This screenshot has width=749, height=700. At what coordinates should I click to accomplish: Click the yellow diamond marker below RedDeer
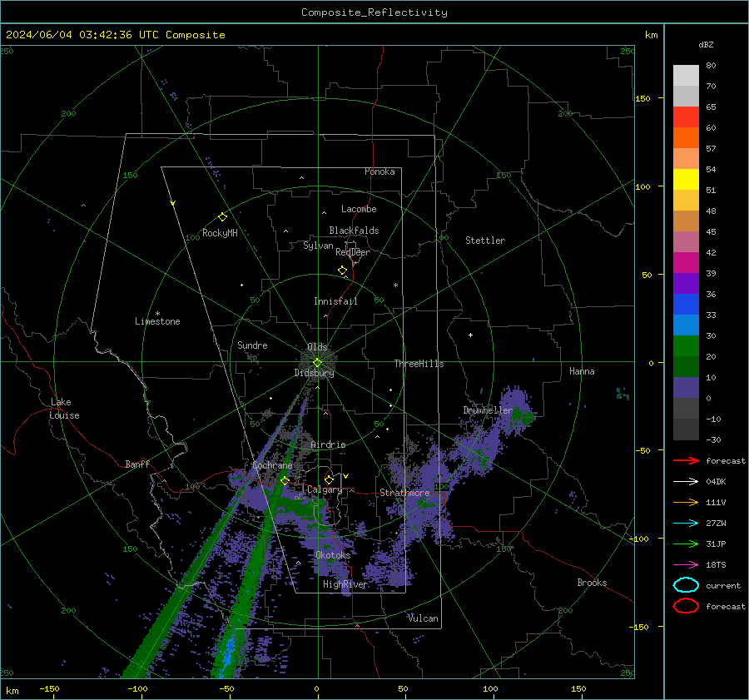342,271
